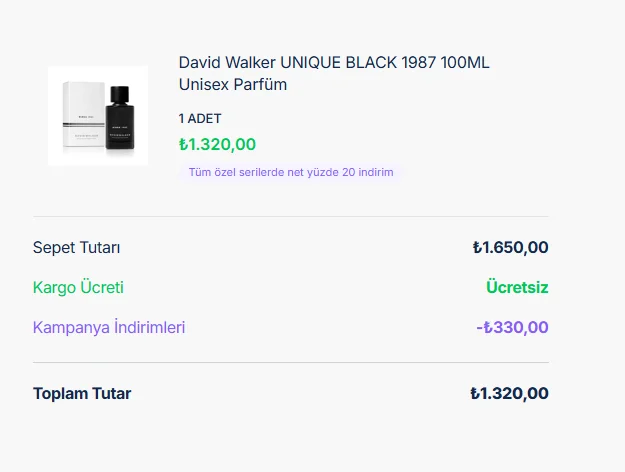
Task: Click the 'Unisex Parfüm' text in the title
Action: (233, 85)
